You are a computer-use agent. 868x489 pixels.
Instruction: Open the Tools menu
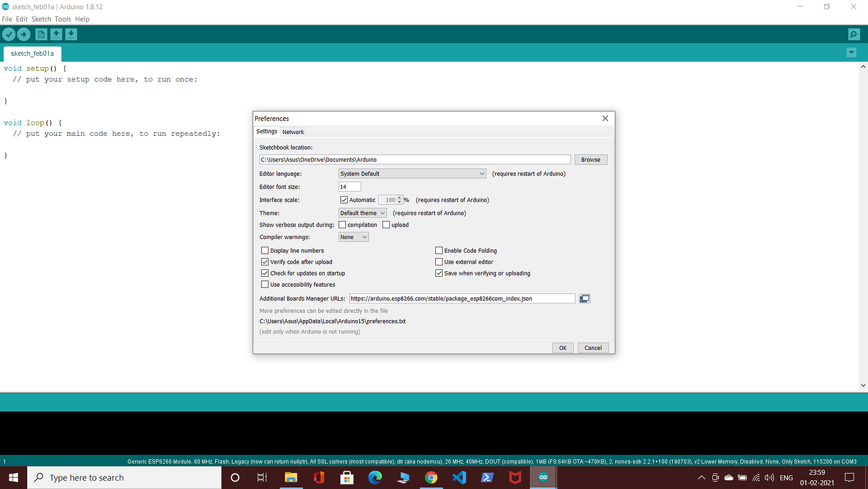pos(63,19)
